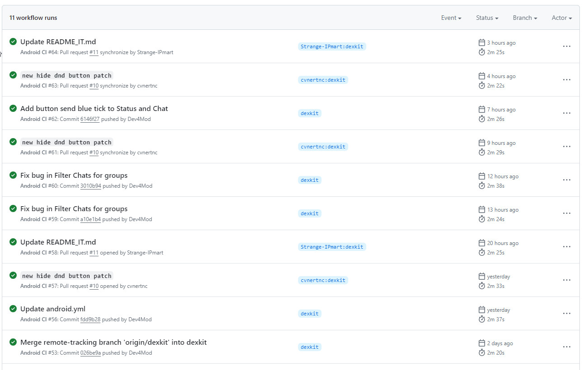Open options menu for Android CI #64 run
Screen dimensions: 588x370
click(566, 46)
